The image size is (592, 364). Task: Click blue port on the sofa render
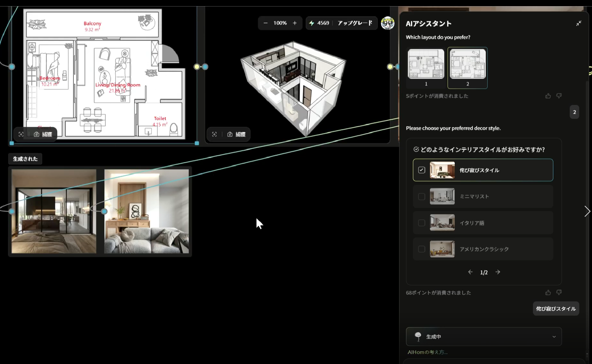click(104, 211)
